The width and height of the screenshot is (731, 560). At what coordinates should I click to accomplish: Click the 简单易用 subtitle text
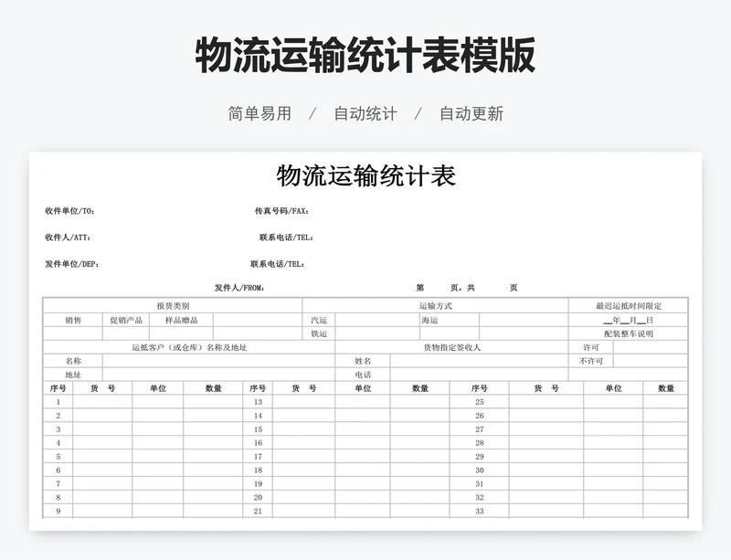[x=260, y=113]
